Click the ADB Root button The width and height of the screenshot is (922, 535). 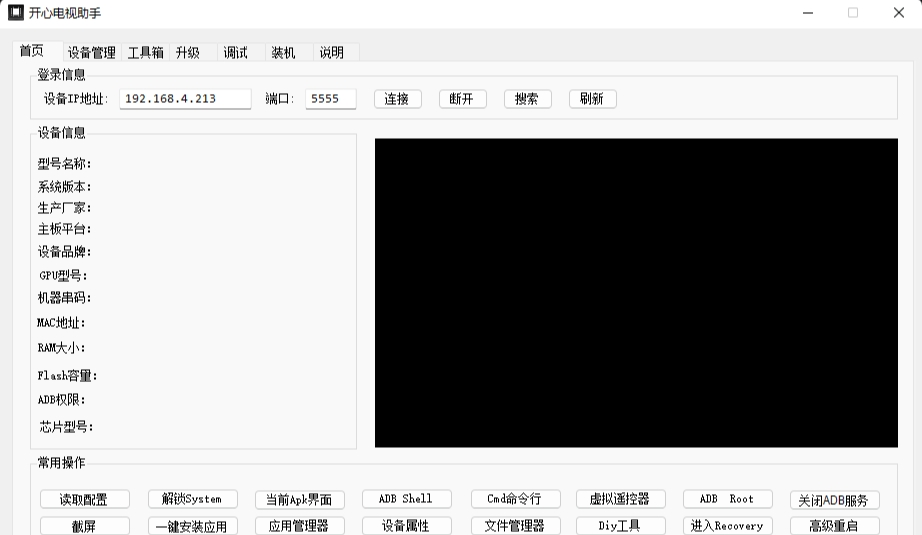tap(728, 499)
